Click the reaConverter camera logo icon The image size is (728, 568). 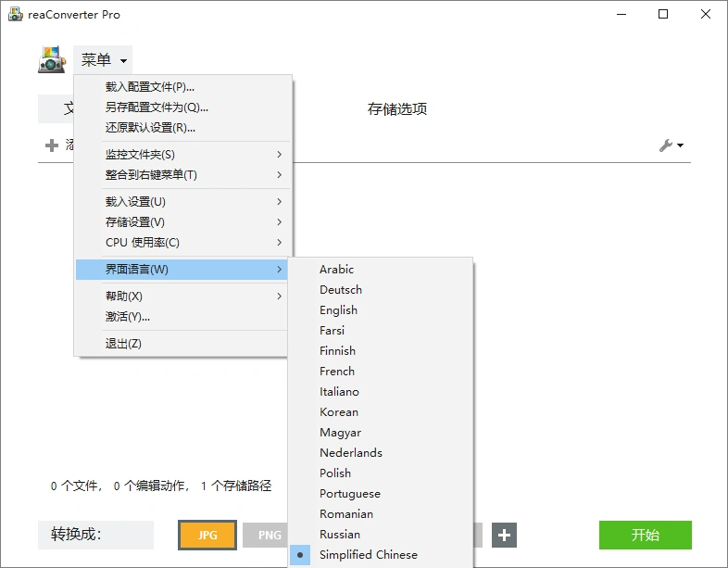(52, 60)
